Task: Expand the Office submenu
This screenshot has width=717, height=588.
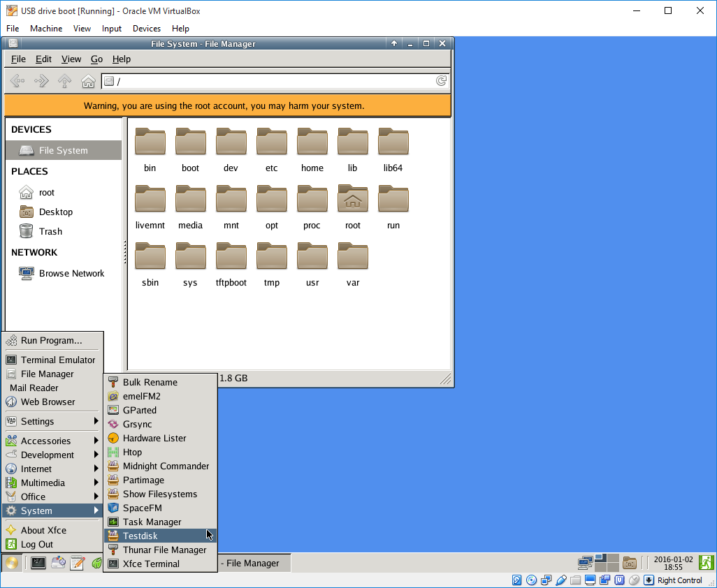Action: 52,497
